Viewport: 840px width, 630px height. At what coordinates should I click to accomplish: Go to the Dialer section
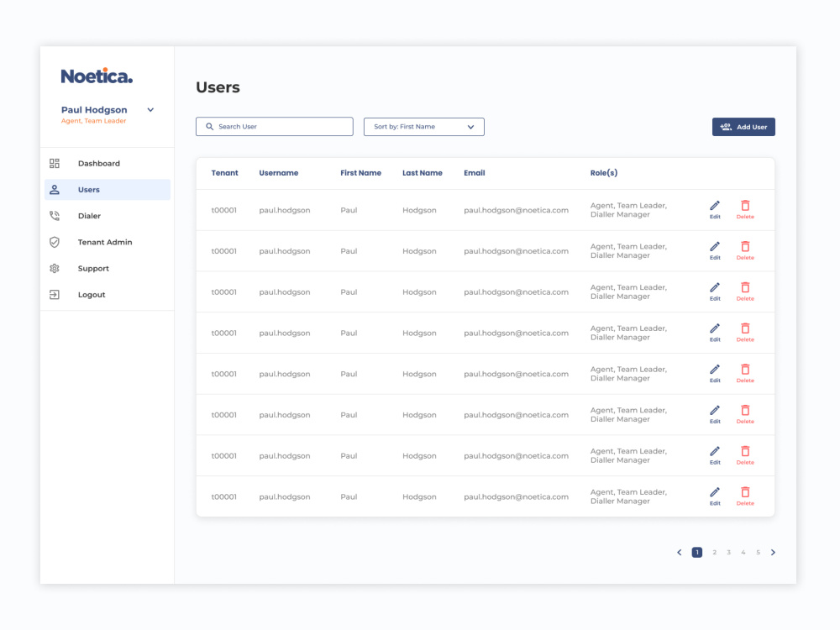click(x=108, y=216)
